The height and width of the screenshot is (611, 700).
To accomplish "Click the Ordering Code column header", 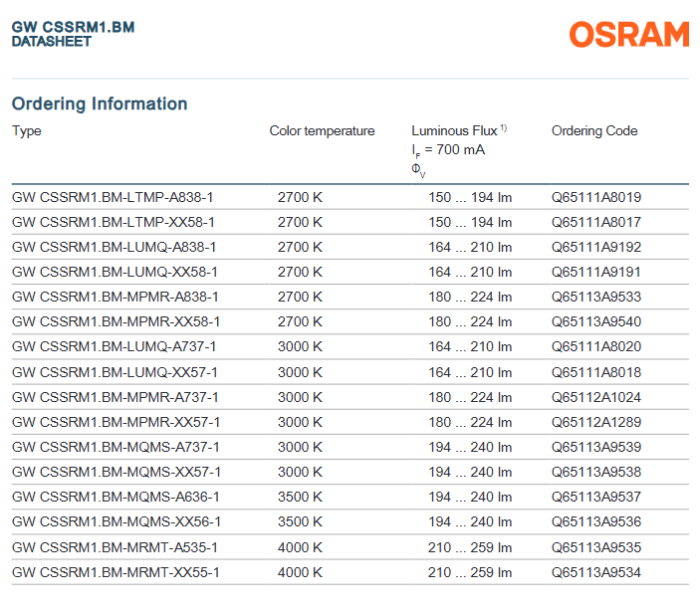I will point(594,130).
